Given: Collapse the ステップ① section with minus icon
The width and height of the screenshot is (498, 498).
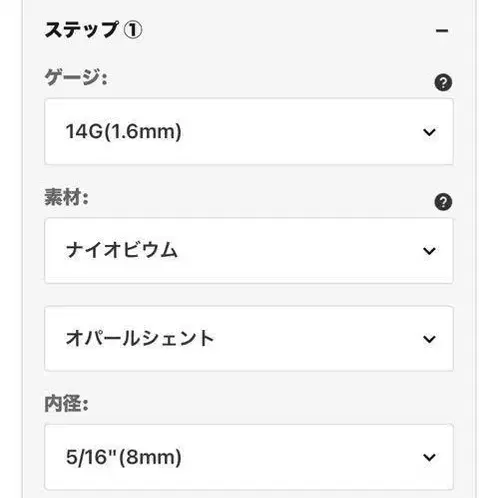Looking at the screenshot, I should point(442,31).
